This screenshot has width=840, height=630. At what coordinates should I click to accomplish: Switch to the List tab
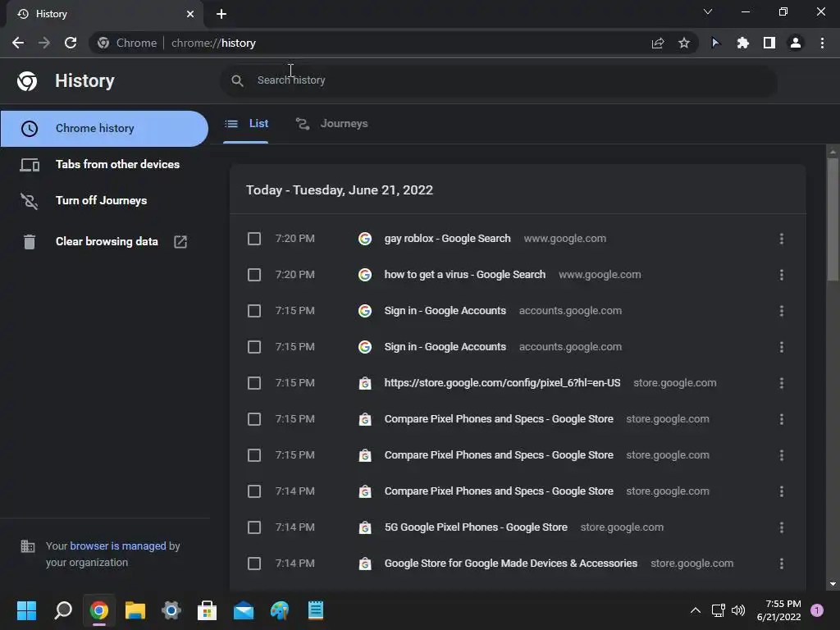point(246,124)
